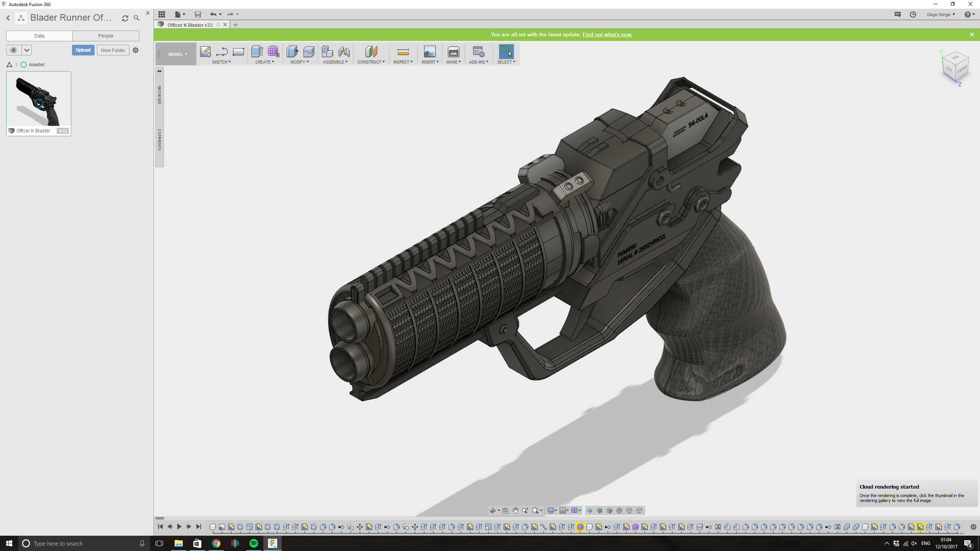Set visual style to Wireframe
Screen dimensions: 980x551
click(x=619, y=510)
